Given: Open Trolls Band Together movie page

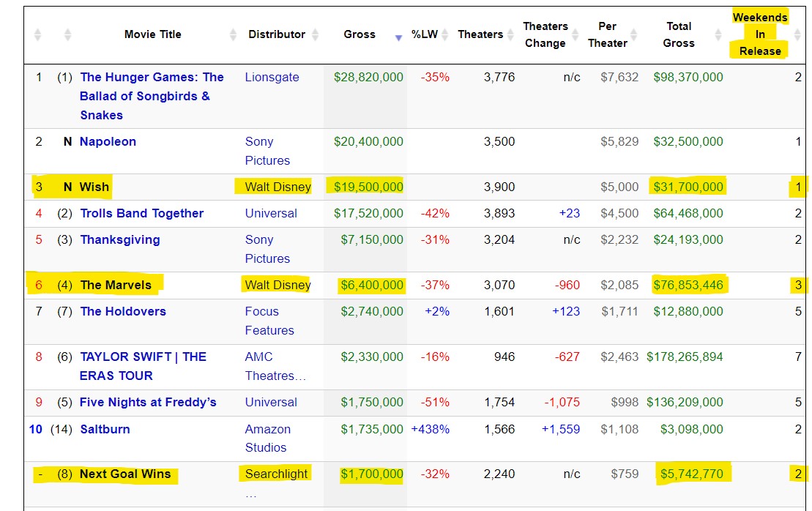Looking at the screenshot, I should point(141,214).
